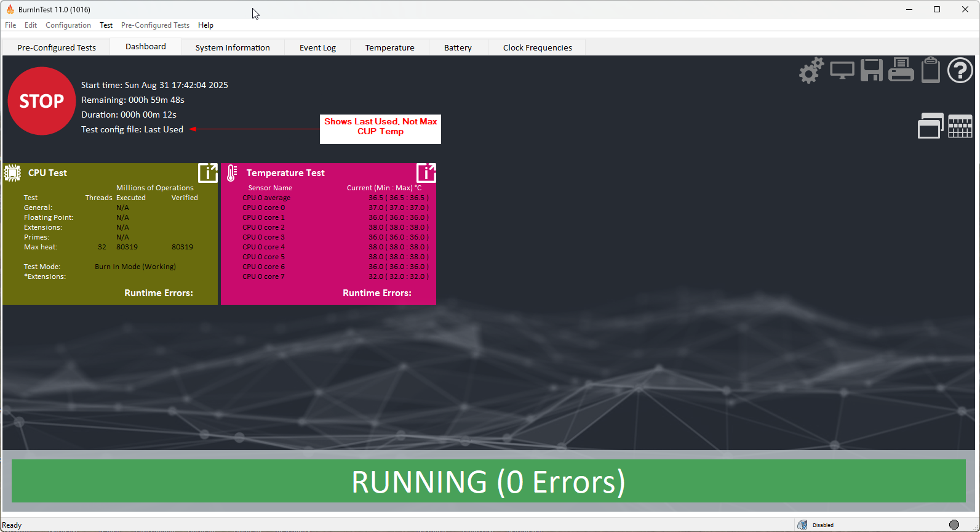Viewport: 980px width, 532px height.
Task: Click Temperature Test Runtime Errors label
Action: [377, 293]
